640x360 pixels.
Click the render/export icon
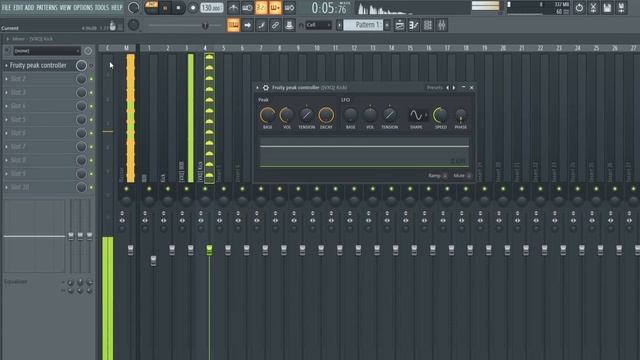[621, 8]
